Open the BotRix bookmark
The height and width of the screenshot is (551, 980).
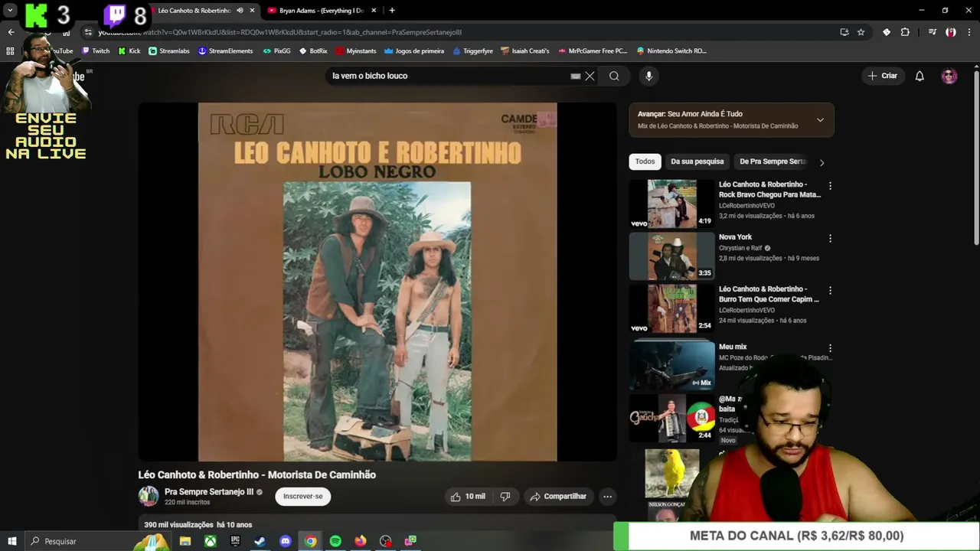(x=313, y=51)
